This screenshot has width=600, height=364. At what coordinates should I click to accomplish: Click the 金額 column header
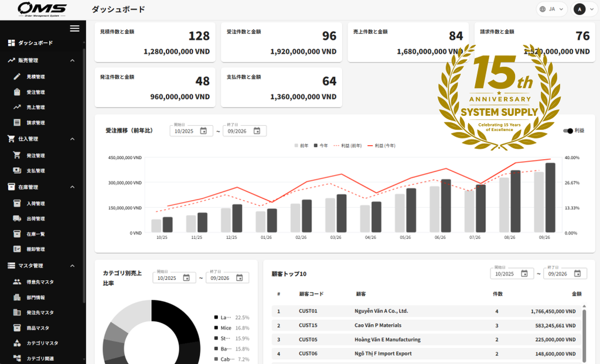tap(577, 294)
